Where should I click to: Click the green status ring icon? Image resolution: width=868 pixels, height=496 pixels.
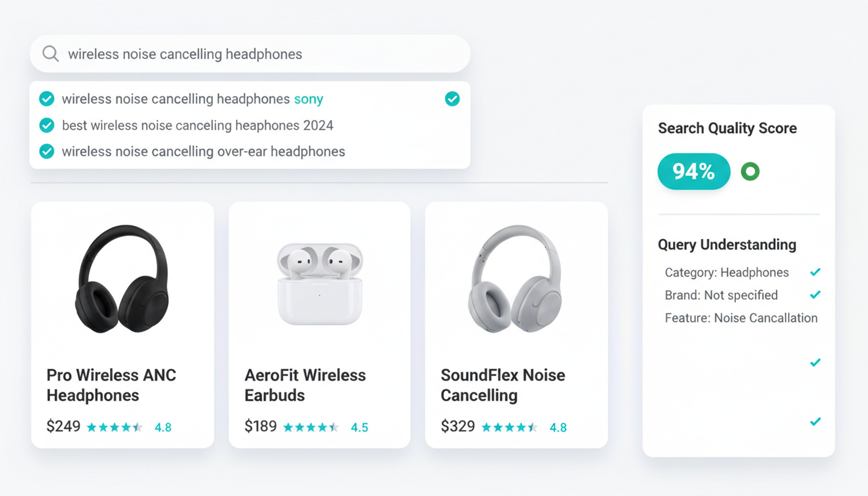750,172
